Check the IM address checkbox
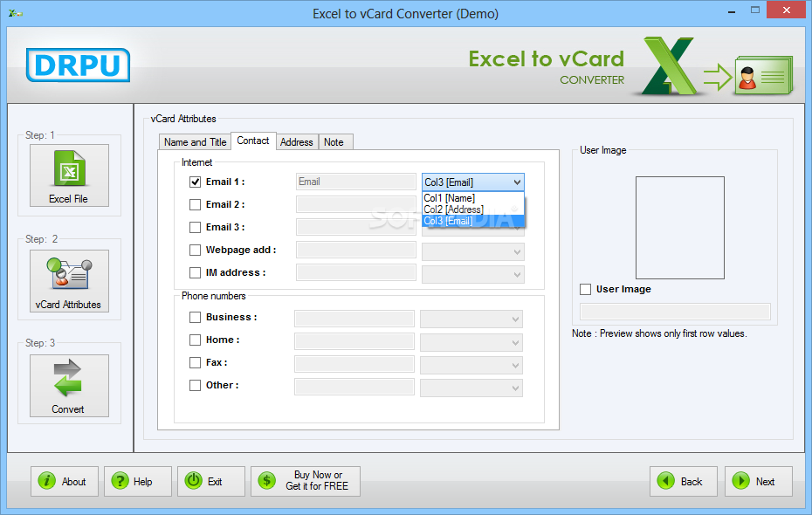This screenshot has height=515, width=812. tap(196, 272)
